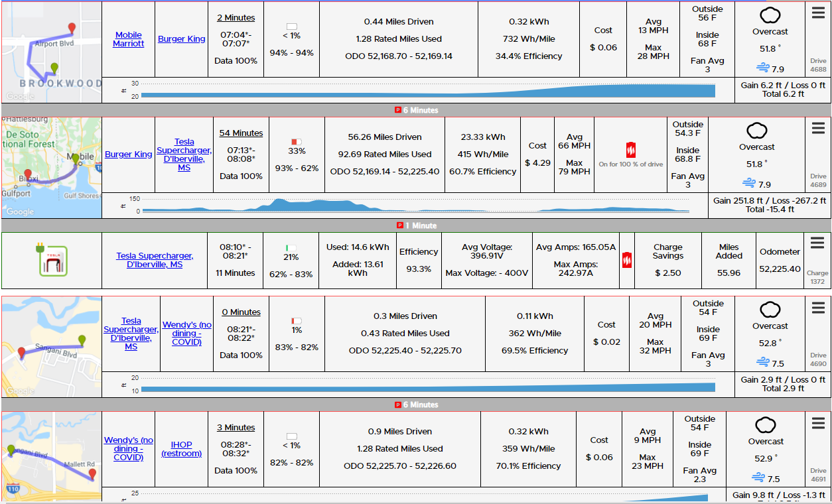The width and height of the screenshot is (832, 504).
Task: Open Tesla Supercharger link in charge row
Action: point(155,260)
